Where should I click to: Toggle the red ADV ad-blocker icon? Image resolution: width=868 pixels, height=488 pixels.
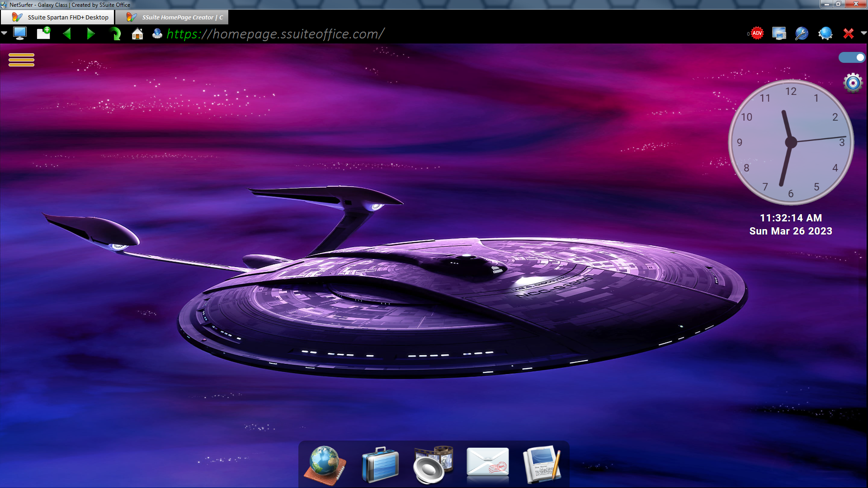(x=756, y=33)
